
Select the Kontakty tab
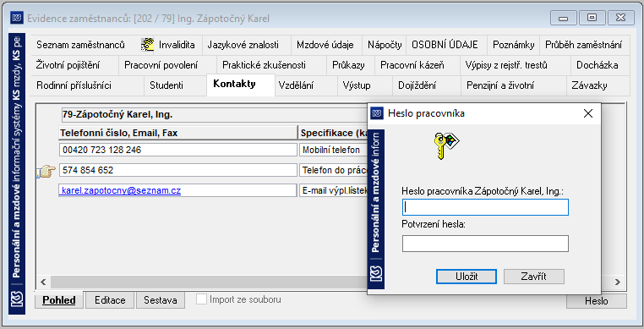pyautogui.click(x=241, y=85)
